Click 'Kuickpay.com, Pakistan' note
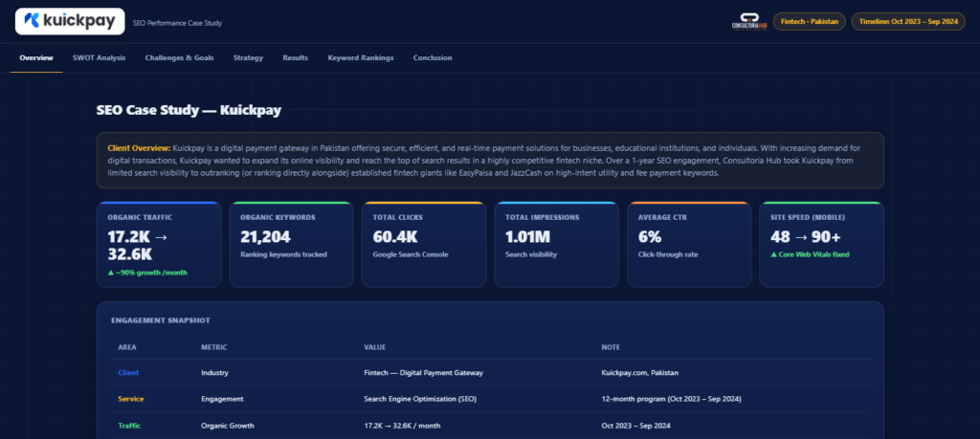Image resolution: width=980 pixels, height=439 pixels. click(x=640, y=373)
